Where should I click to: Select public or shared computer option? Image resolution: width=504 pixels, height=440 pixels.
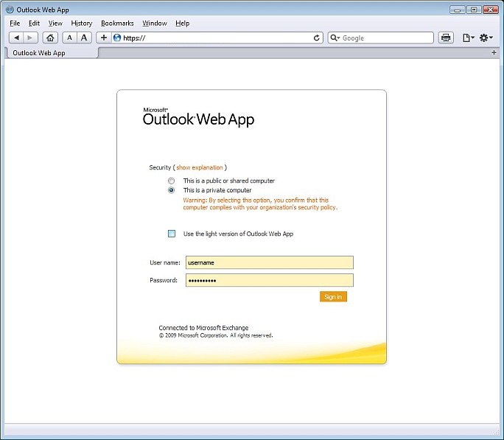(x=172, y=181)
